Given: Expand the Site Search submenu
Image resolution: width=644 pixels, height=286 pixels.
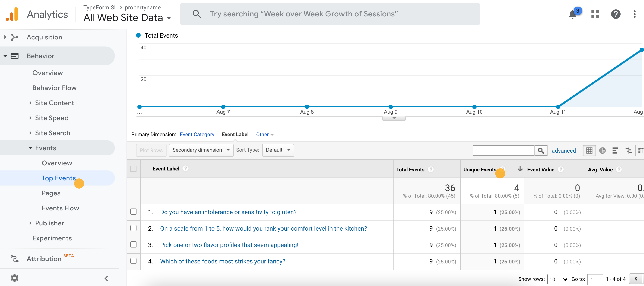Looking at the screenshot, I should (30, 133).
